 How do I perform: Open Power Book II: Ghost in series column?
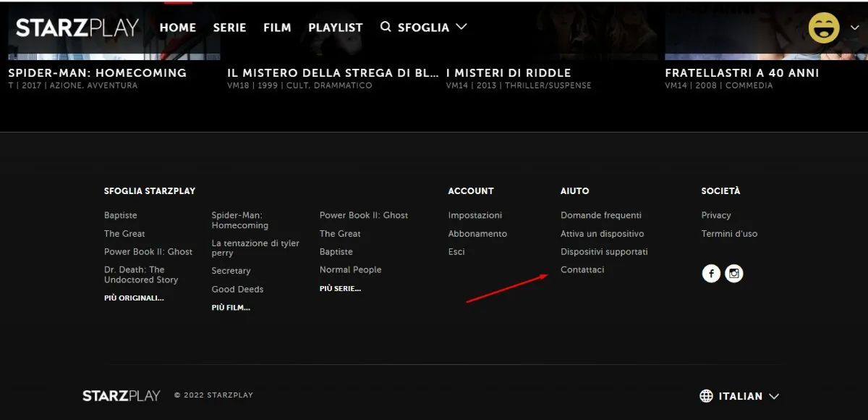pos(364,215)
